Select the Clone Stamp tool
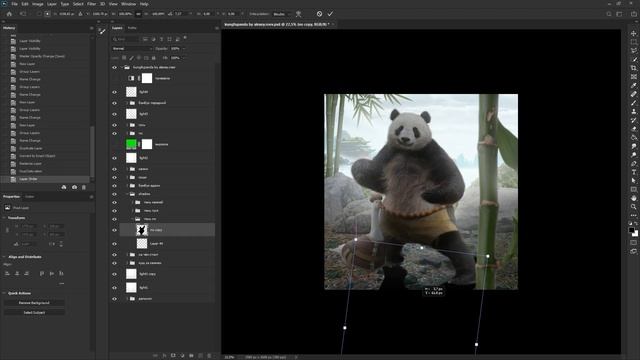This screenshot has width=640, height=360. (633, 111)
